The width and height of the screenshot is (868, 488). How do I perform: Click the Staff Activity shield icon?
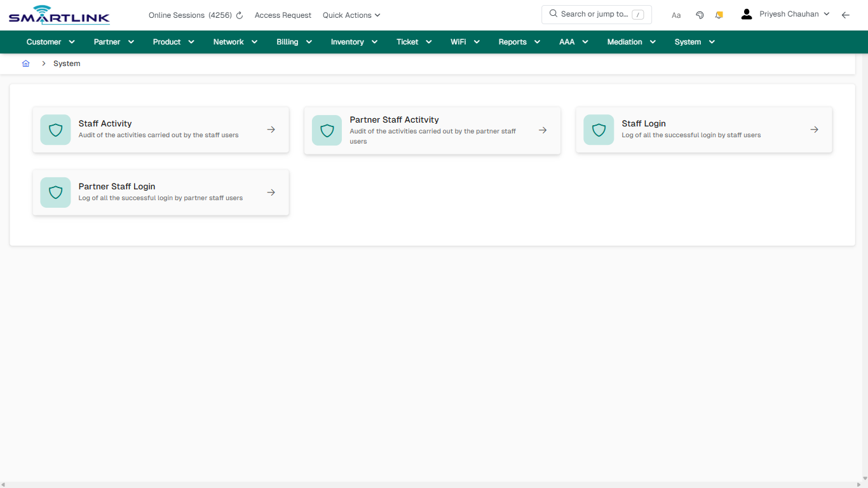click(55, 130)
